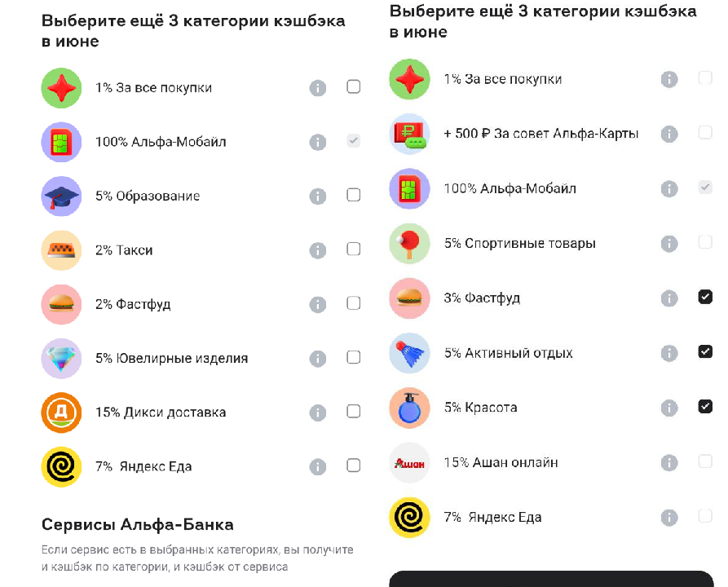Click the black button under Яндекс Еда
The height and width of the screenshot is (587, 728).
point(551,579)
